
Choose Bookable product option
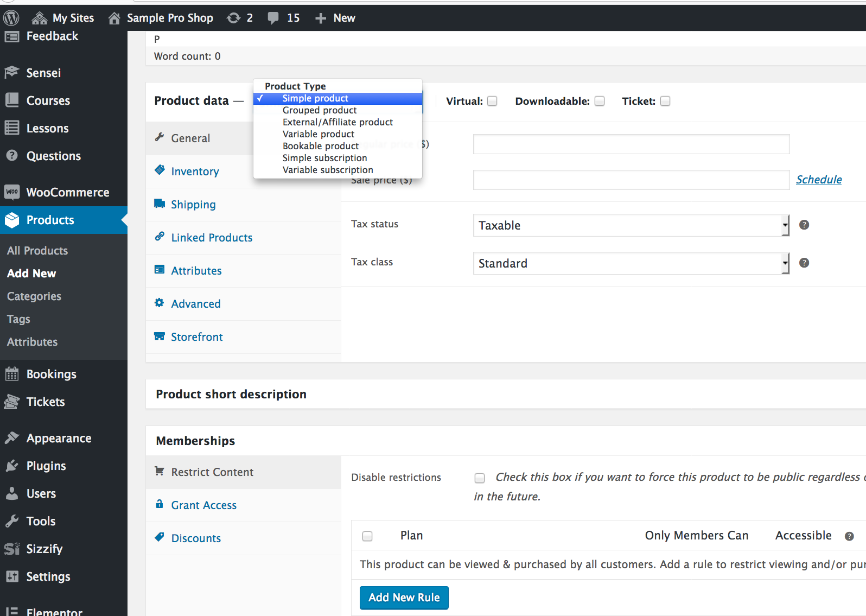(338, 146)
